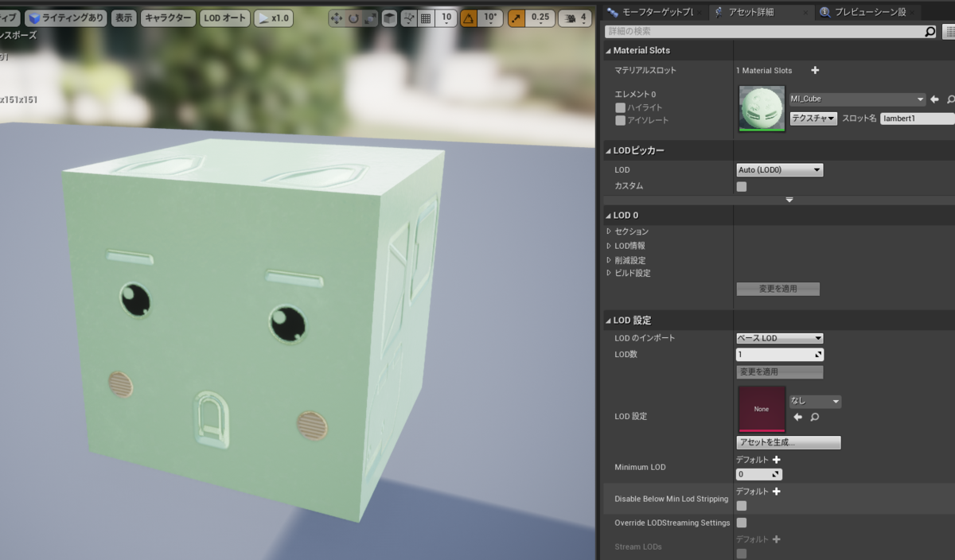Collapse the LOD 0 section
The width and height of the screenshot is (955, 560).
pos(608,216)
